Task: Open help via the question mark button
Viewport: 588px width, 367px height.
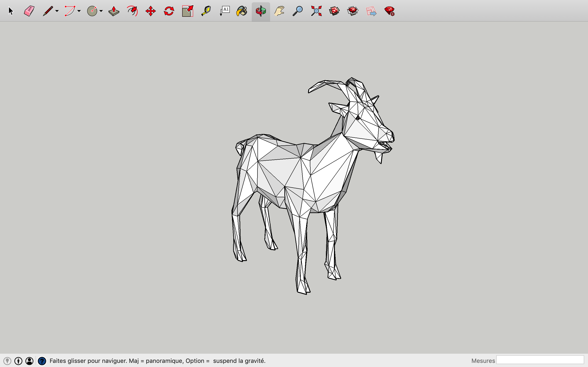Action: tap(42, 361)
